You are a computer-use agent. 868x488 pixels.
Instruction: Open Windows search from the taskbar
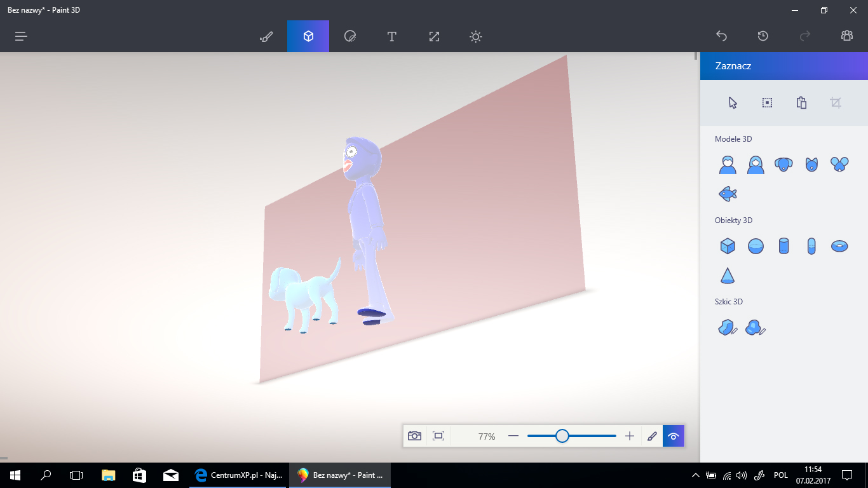click(46, 475)
